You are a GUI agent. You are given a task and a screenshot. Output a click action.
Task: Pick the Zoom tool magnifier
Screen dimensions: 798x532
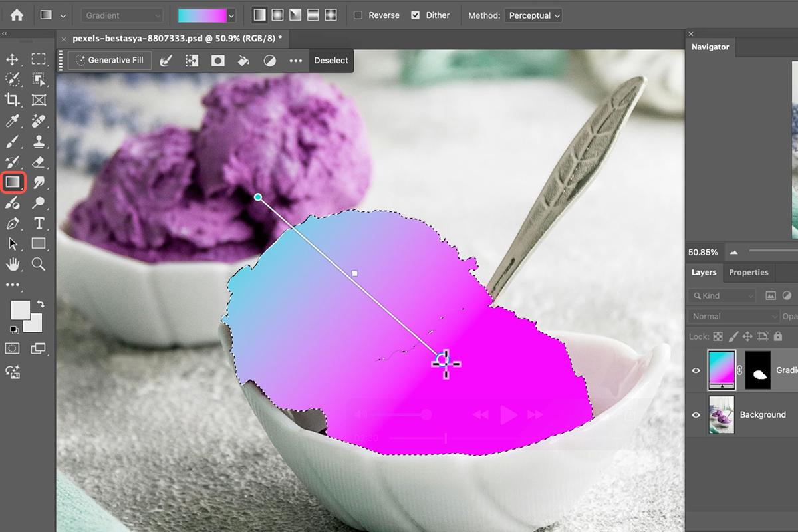[39, 264]
